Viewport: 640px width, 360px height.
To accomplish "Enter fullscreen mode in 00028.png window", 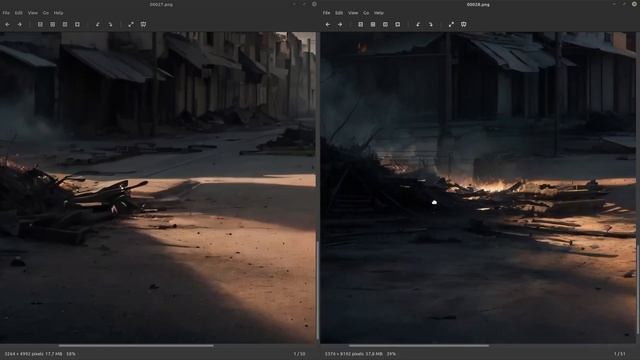I will point(451,24).
